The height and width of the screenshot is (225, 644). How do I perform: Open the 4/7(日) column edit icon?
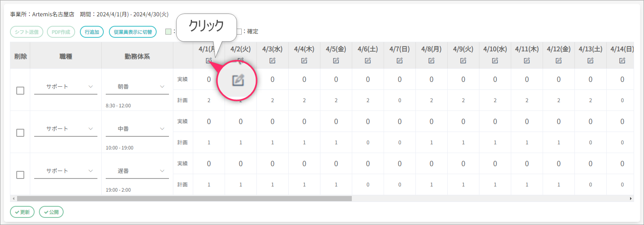pyautogui.click(x=400, y=60)
